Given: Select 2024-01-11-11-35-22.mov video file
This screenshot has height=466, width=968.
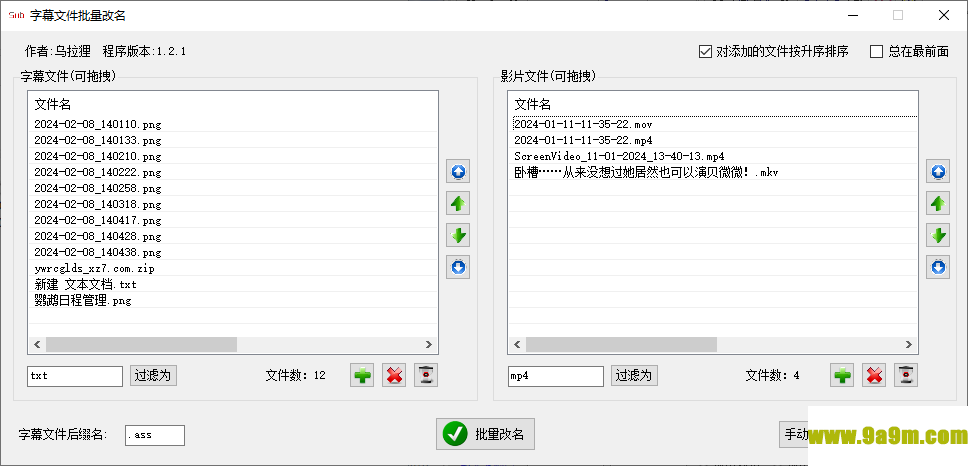Looking at the screenshot, I should click(x=714, y=124).
